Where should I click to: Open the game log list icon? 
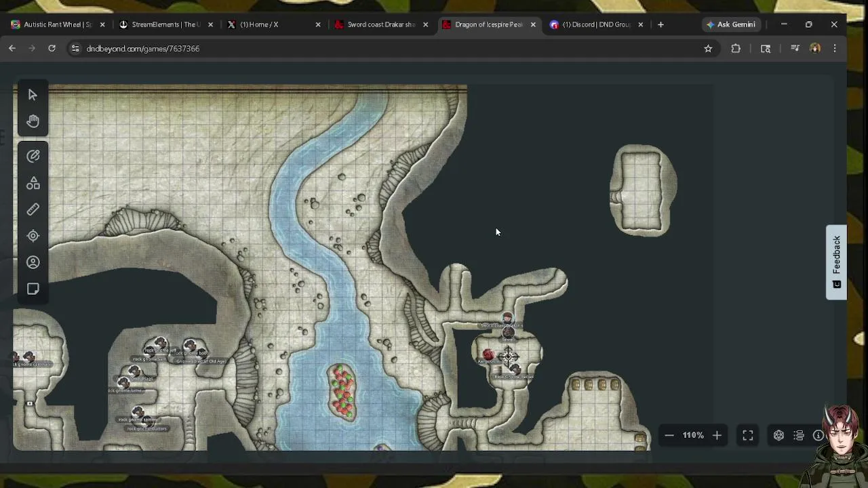(x=799, y=436)
